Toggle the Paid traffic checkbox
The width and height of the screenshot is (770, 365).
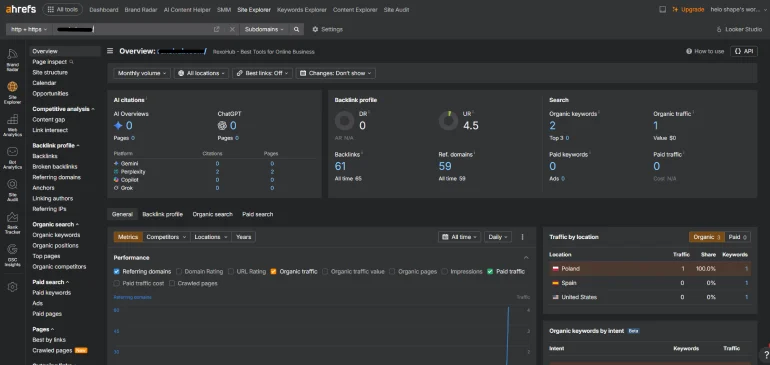(490, 271)
